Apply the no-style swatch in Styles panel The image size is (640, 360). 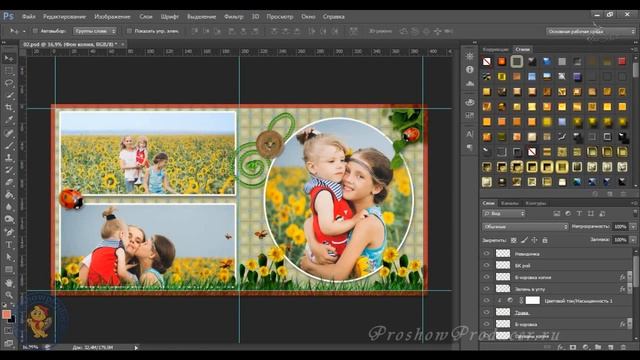(x=487, y=62)
